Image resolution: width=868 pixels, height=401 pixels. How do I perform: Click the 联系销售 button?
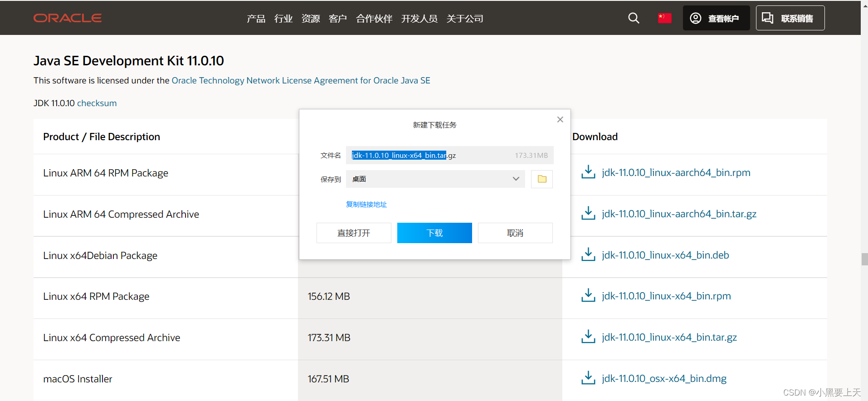[790, 18]
